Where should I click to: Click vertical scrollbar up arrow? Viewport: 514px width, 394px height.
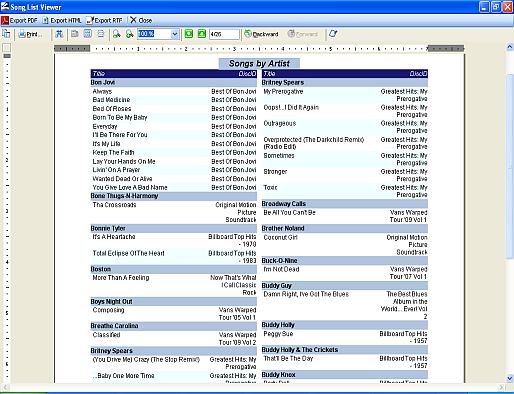[510, 47]
